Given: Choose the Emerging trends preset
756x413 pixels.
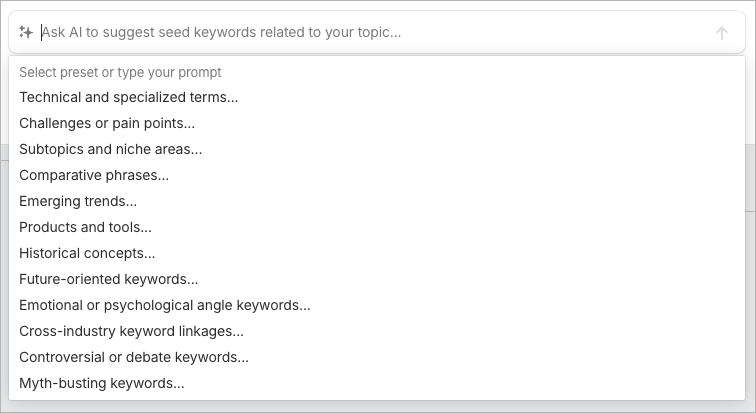Looking at the screenshot, I should 78,201.
